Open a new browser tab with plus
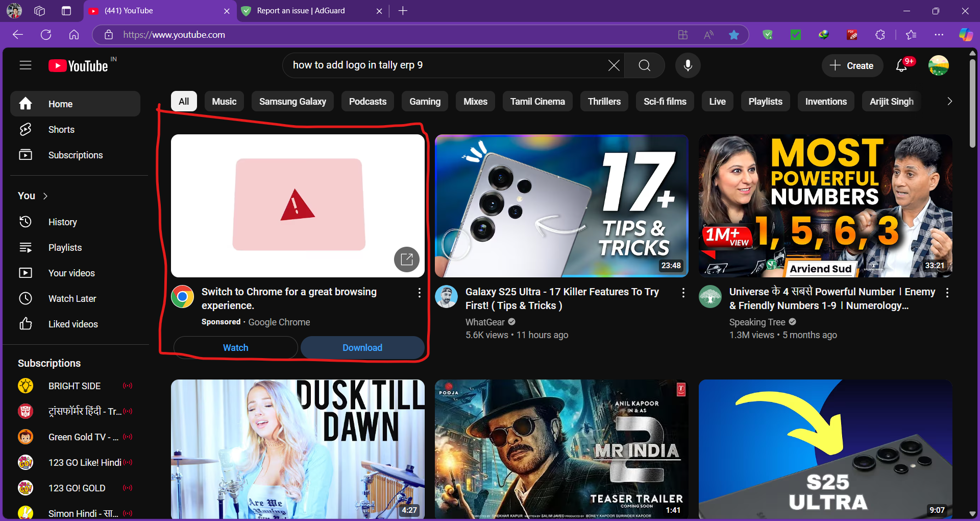 click(x=403, y=11)
